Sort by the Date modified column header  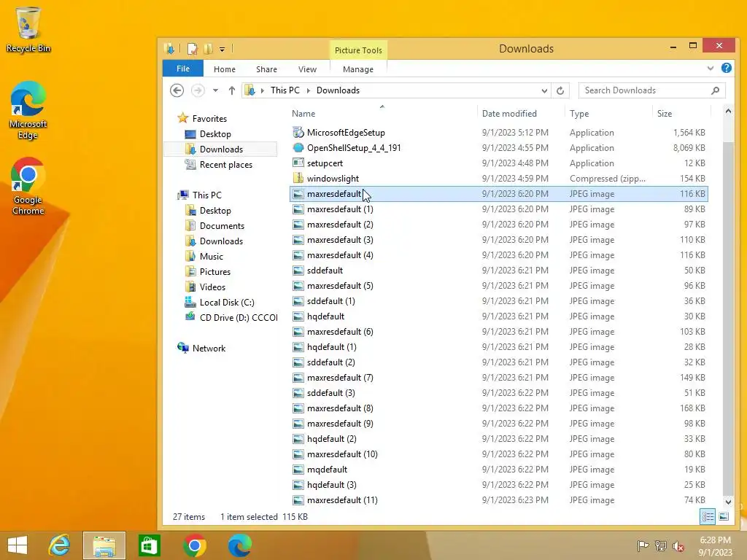pos(520,113)
